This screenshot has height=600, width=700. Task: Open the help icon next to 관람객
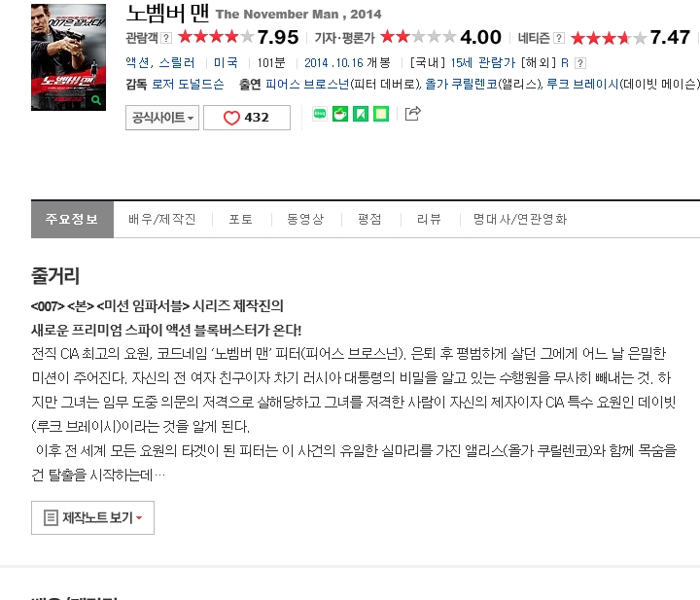pyautogui.click(x=166, y=38)
